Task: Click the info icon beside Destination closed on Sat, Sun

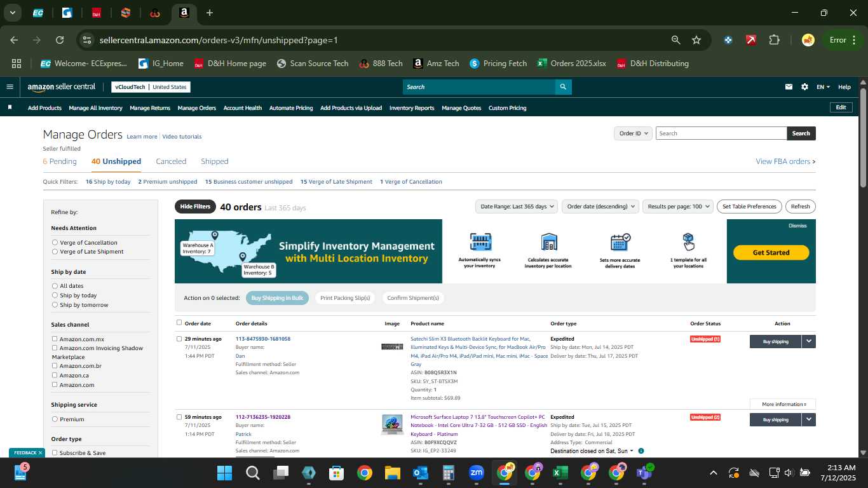Action: click(641, 451)
